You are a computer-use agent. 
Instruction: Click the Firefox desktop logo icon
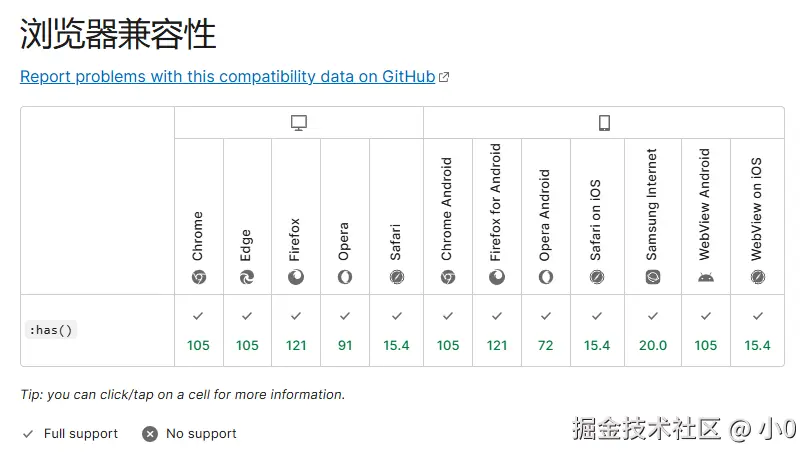click(296, 277)
